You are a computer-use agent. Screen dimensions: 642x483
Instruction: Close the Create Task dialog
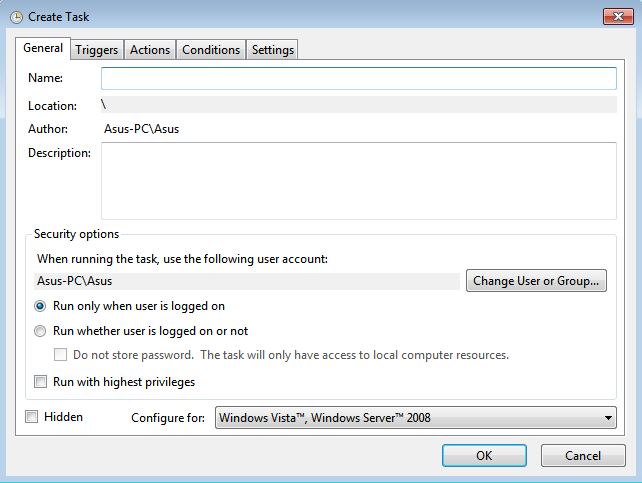(x=618, y=16)
